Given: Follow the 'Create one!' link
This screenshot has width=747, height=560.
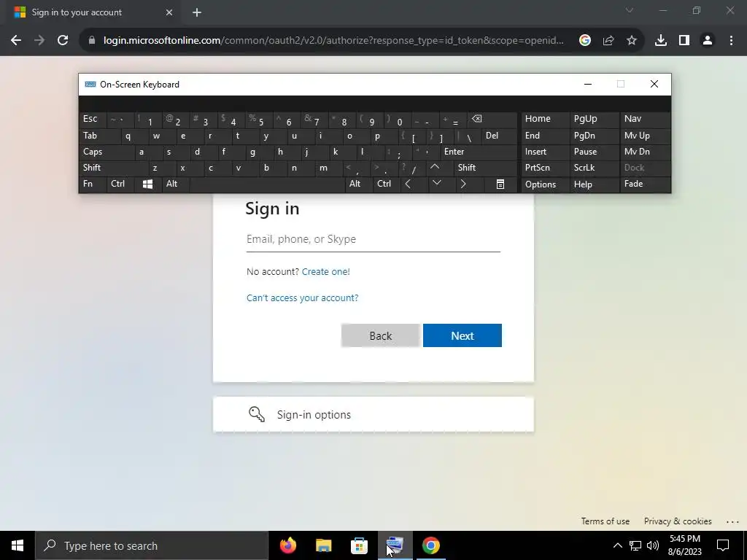Looking at the screenshot, I should (326, 271).
